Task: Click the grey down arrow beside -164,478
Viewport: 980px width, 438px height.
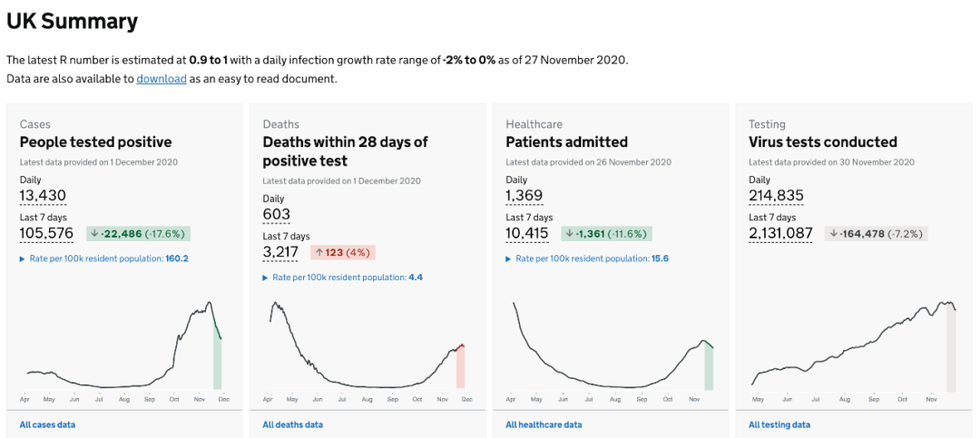Action: (833, 234)
